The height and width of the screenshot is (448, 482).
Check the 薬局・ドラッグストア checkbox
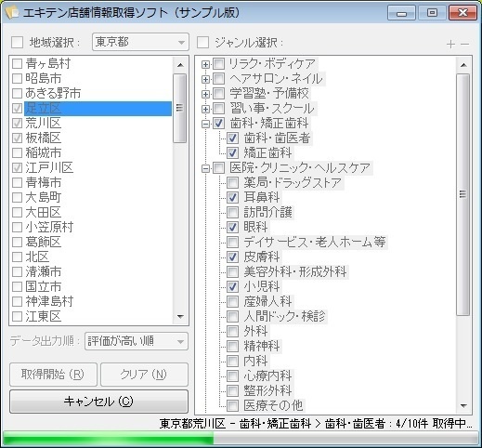232,182
